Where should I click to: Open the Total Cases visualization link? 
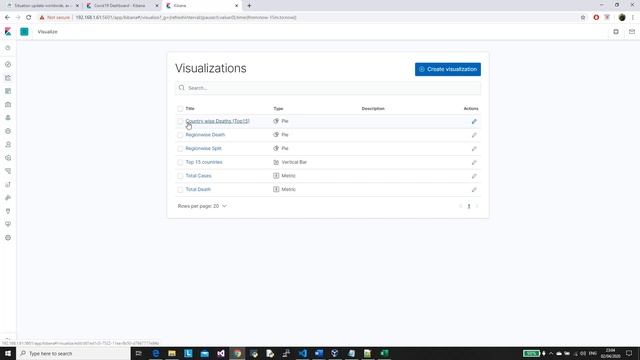pos(198,176)
